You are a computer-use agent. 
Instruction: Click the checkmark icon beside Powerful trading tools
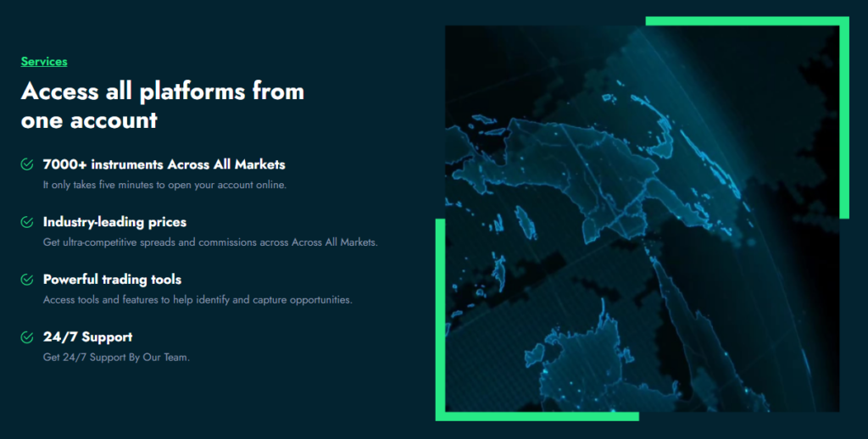pyautogui.click(x=27, y=280)
